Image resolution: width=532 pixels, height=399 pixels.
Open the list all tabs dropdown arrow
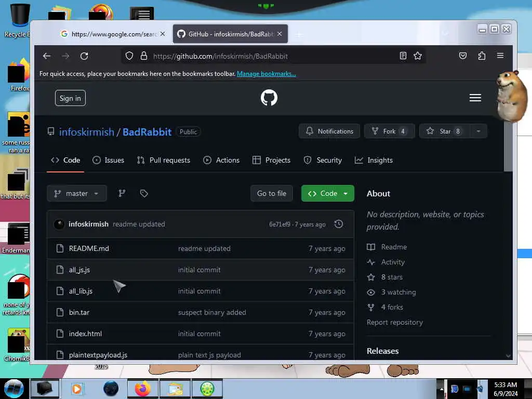pyautogui.click(x=445, y=34)
